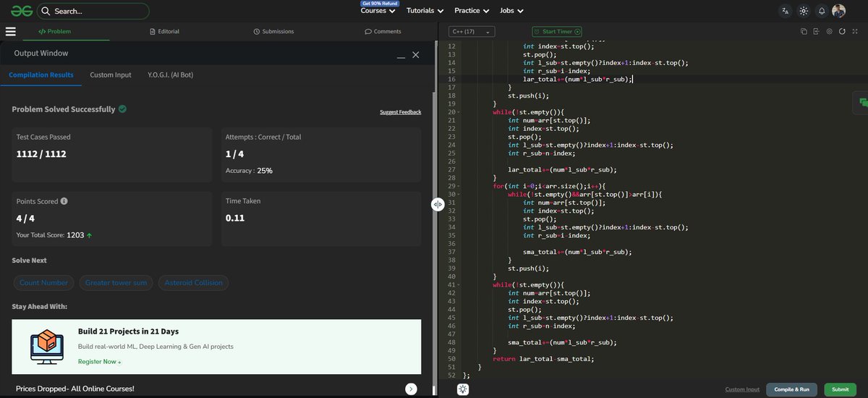Screen dimensions: 868x398
Task: Select the Compilation Results tab
Action: [x=41, y=75]
